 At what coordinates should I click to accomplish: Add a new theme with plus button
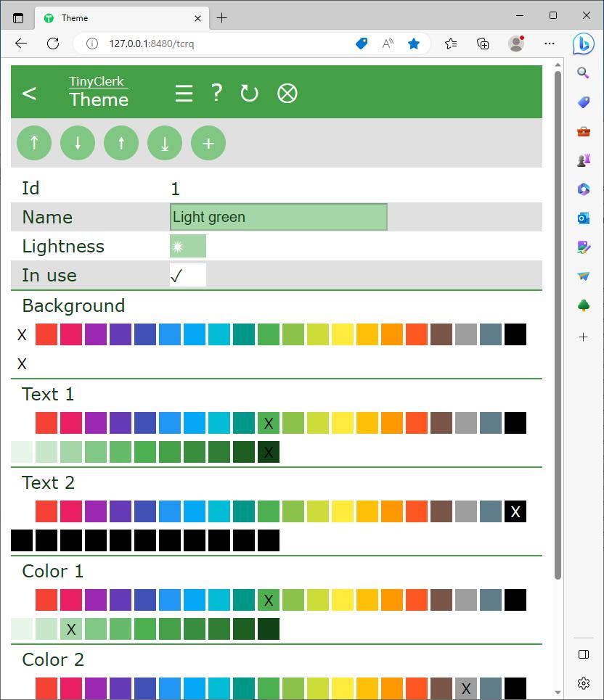208,143
